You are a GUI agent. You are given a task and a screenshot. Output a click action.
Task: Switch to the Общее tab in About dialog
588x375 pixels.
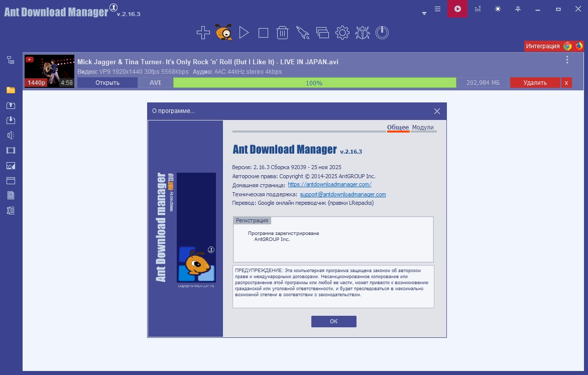(398, 128)
